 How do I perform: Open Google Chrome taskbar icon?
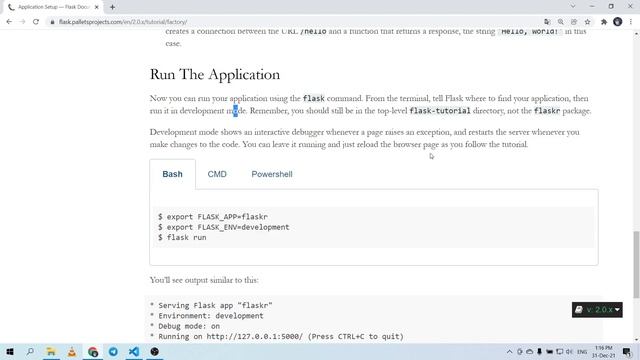93,351
